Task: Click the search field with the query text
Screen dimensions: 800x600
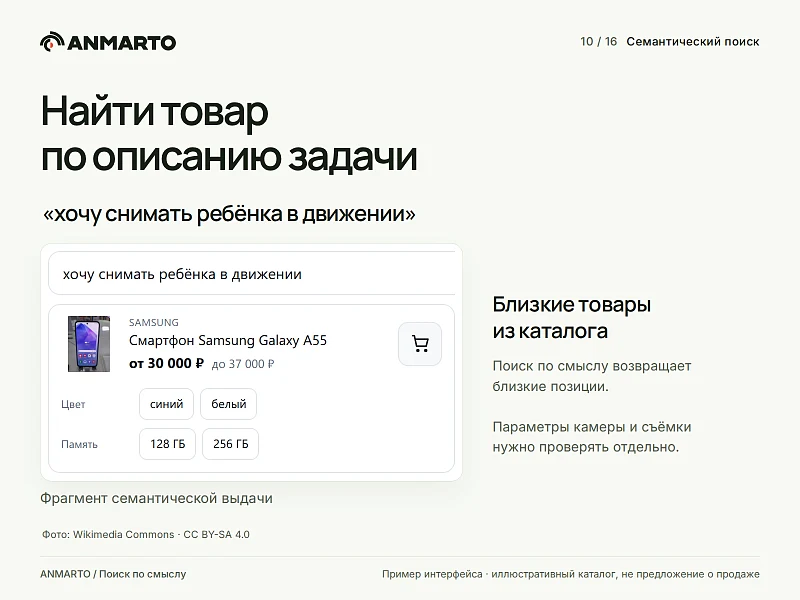Action: 252,273
